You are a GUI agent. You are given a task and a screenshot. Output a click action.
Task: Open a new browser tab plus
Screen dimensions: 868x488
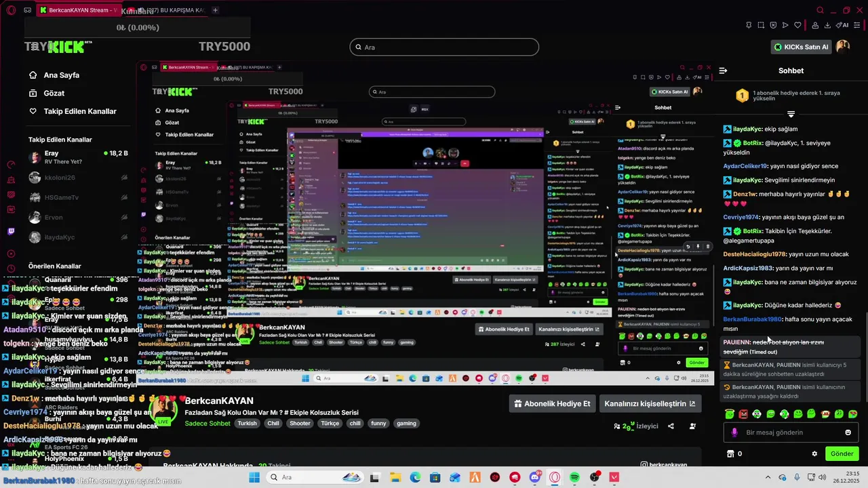pyautogui.click(x=215, y=10)
